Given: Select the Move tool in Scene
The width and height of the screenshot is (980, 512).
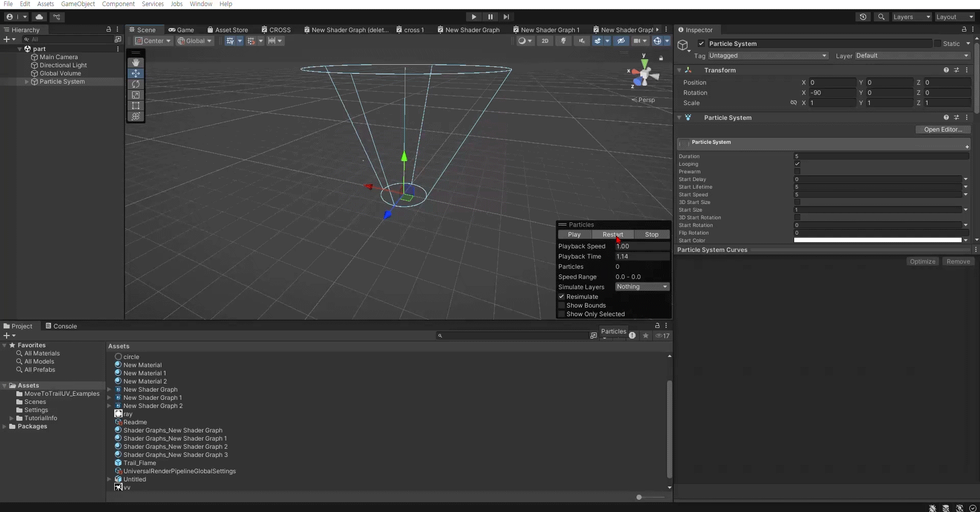Looking at the screenshot, I should [136, 73].
